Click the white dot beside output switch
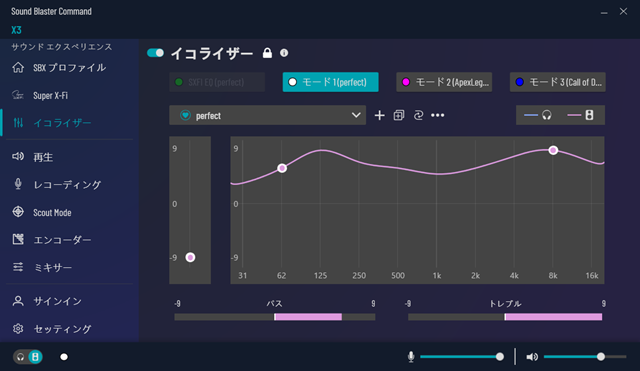This screenshot has width=640, height=371. coord(64,357)
